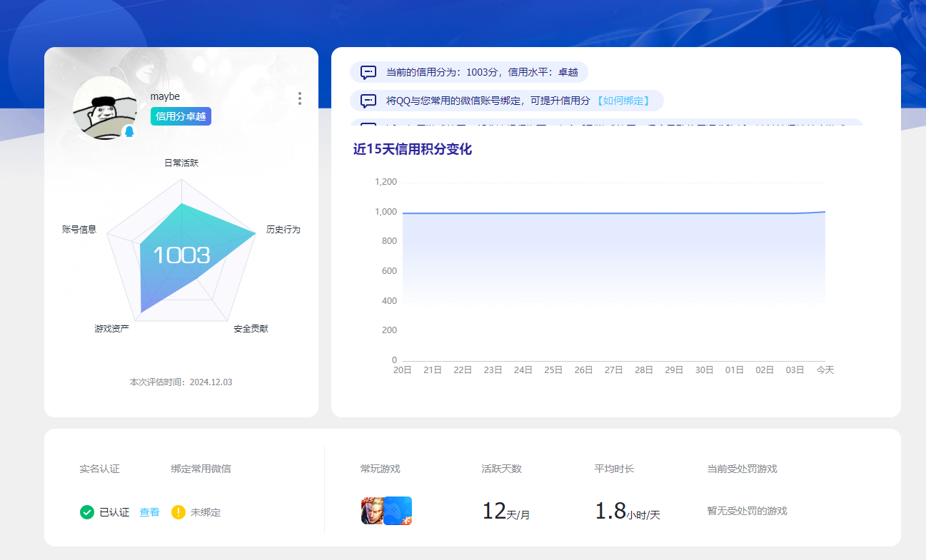Click the 1003 score in radar chart
The image size is (926, 560).
click(x=181, y=255)
